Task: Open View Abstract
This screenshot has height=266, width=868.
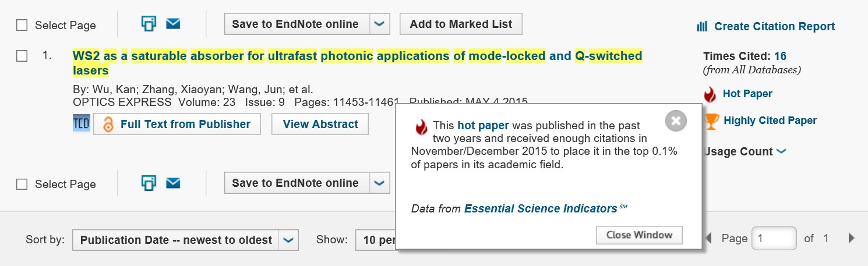Action: [320, 124]
